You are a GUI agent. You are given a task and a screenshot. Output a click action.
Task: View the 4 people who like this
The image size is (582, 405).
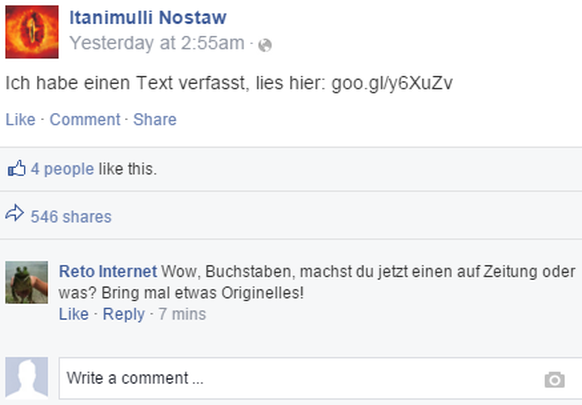(62, 169)
